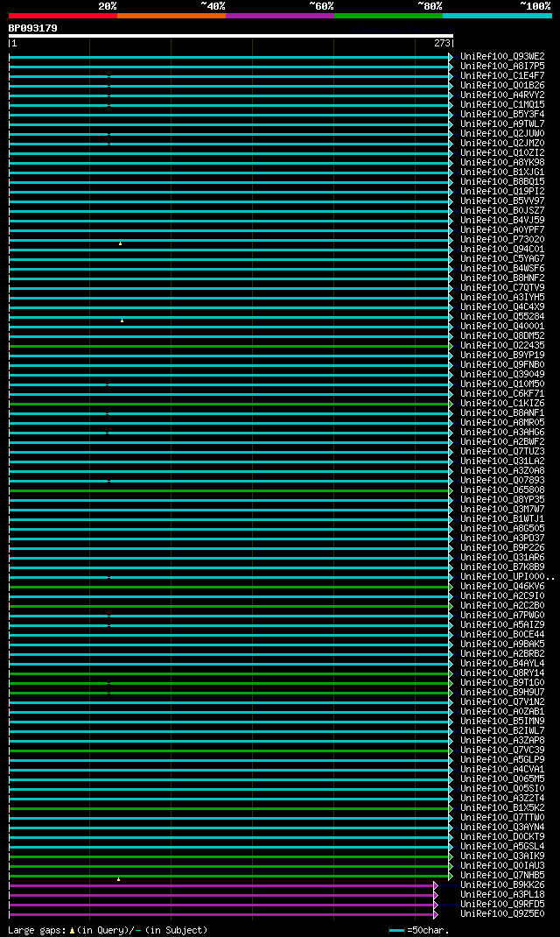Click the arrowhead ending the Q93WE2 alignment
560x937 pixels.
click(x=451, y=57)
